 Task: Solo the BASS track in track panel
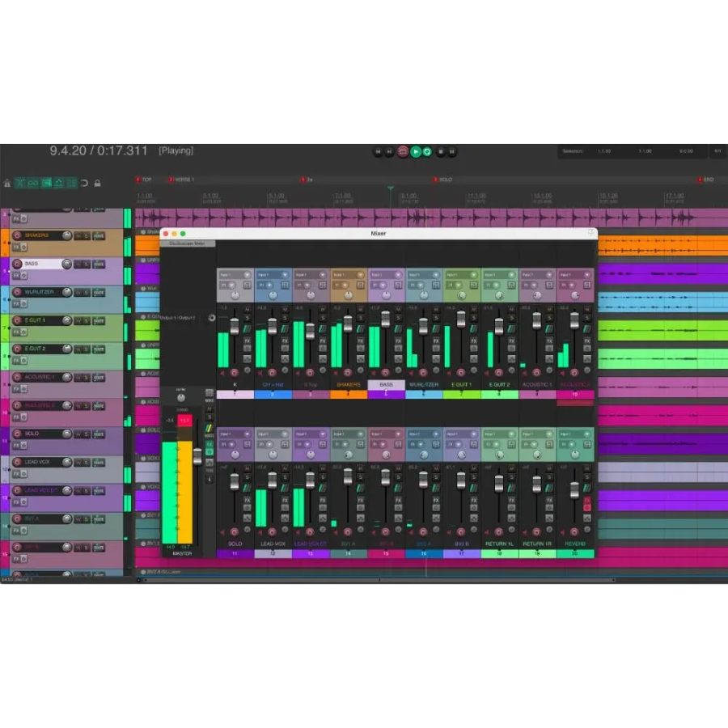point(87,265)
